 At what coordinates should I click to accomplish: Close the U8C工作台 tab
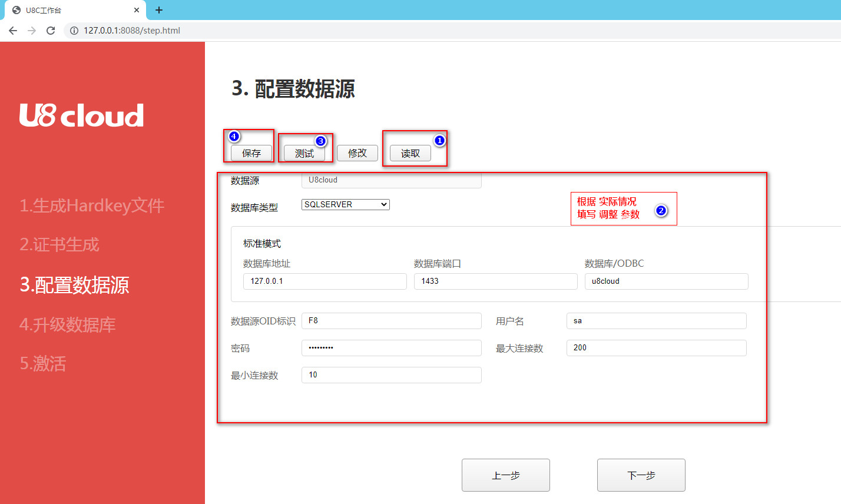point(137,10)
